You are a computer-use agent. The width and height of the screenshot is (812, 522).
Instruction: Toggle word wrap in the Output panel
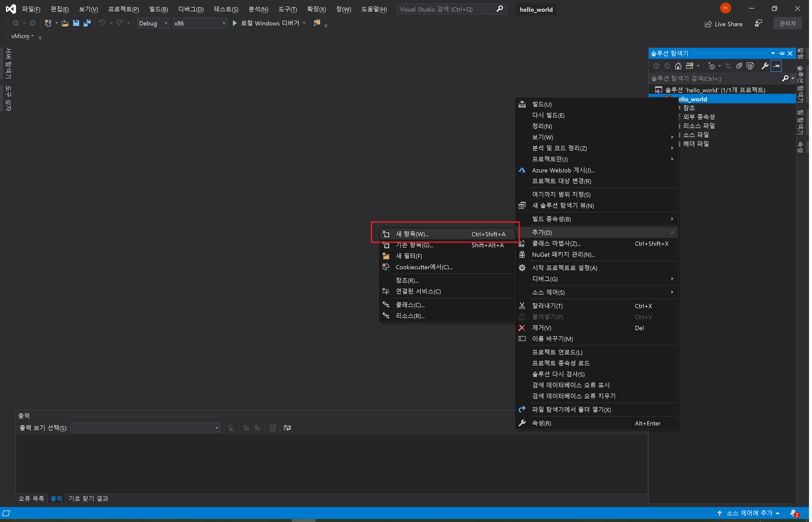point(287,428)
